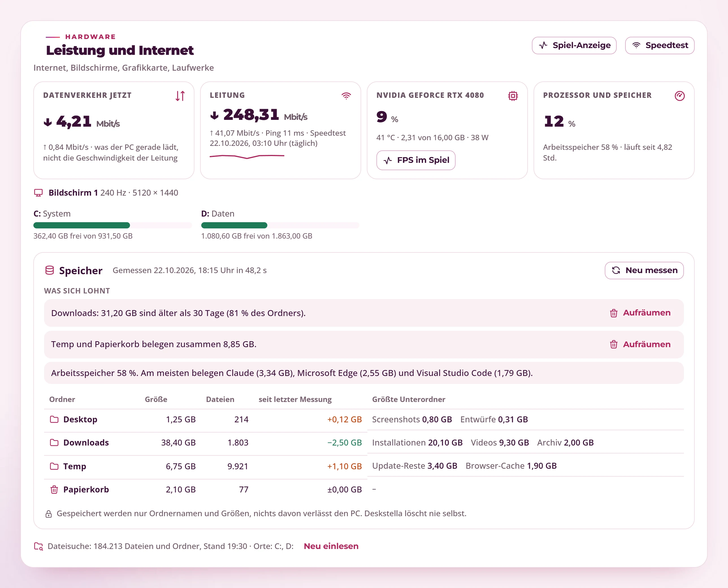The image size is (728, 588).
Task: Click the Leitung speed sparkline chart
Action: pyautogui.click(x=247, y=156)
